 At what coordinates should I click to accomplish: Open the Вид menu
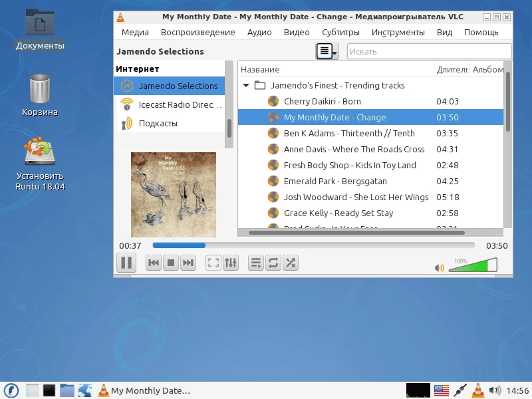point(444,32)
